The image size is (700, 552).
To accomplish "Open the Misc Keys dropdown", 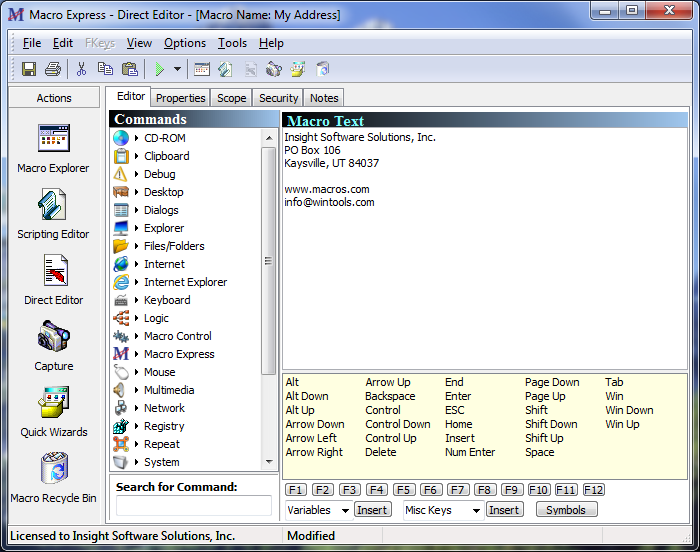I will tap(475, 510).
